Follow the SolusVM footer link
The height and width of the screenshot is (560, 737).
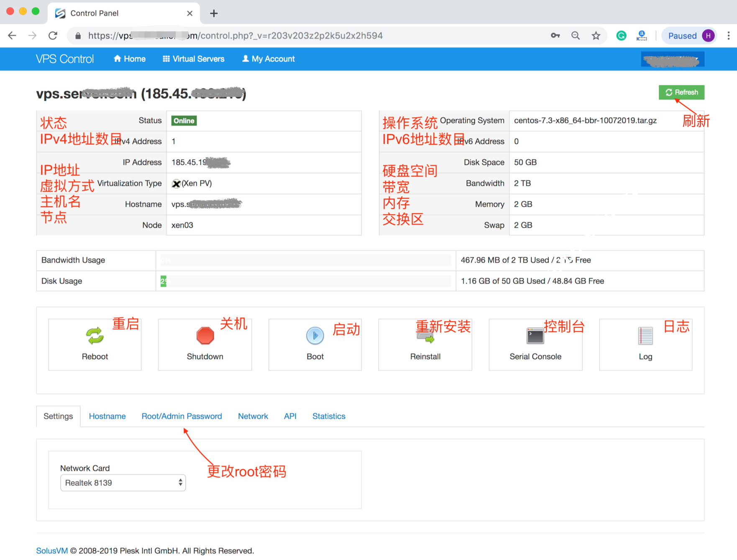52,551
